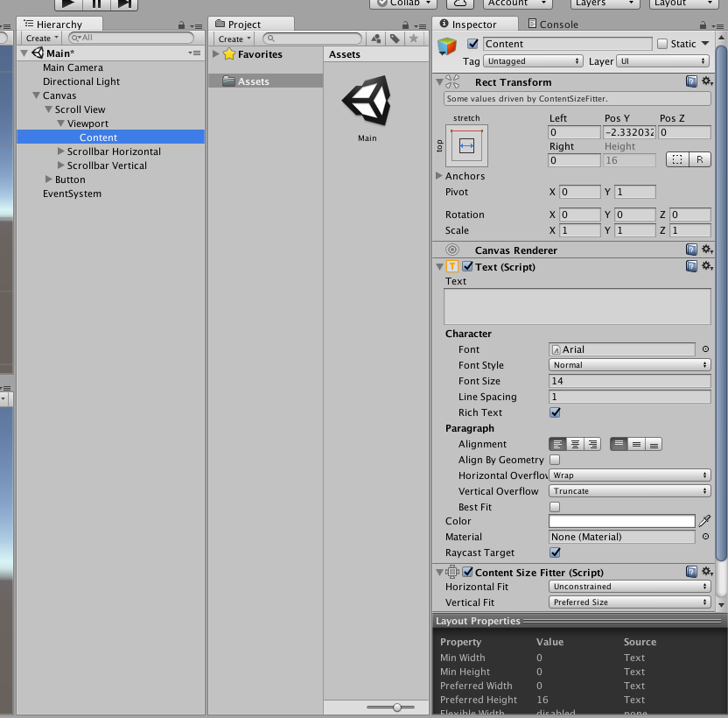728x718 pixels.
Task: Open the Layer dropdown showing UI
Action: coord(663,61)
